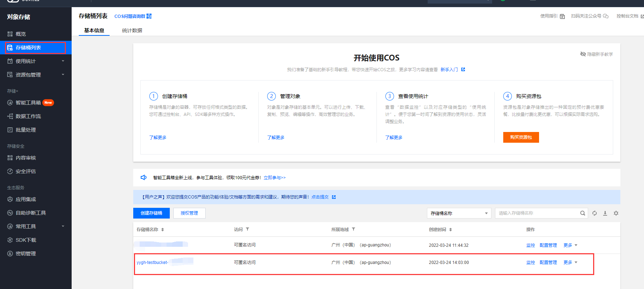Click the speaker announcement icon

point(144,177)
